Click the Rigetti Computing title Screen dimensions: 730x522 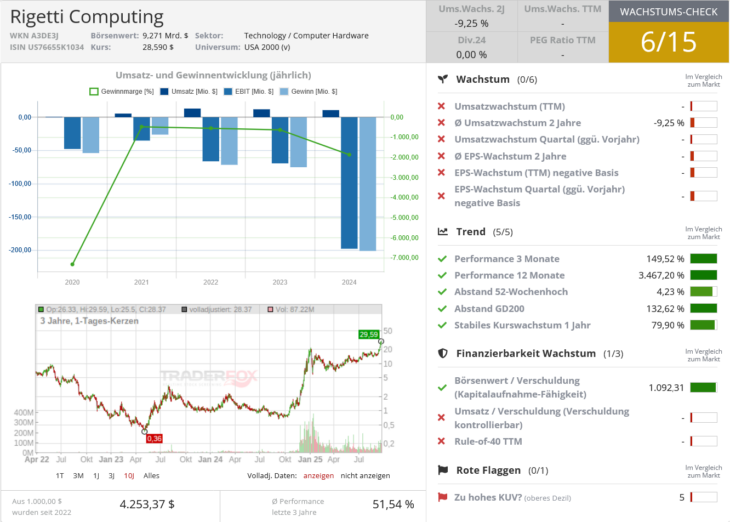point(87,16)
